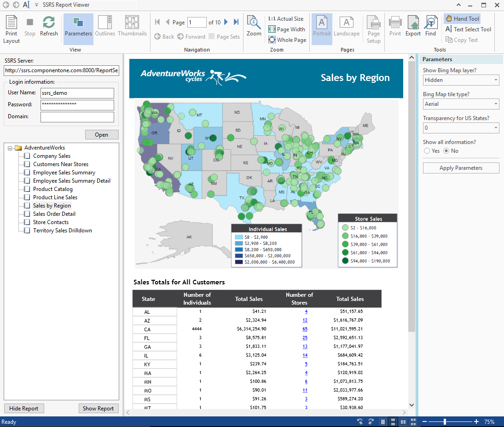The width and height of the screenshot is (504, 427).
Task: Select Yes for Show all information
Action: coord(427,151)
